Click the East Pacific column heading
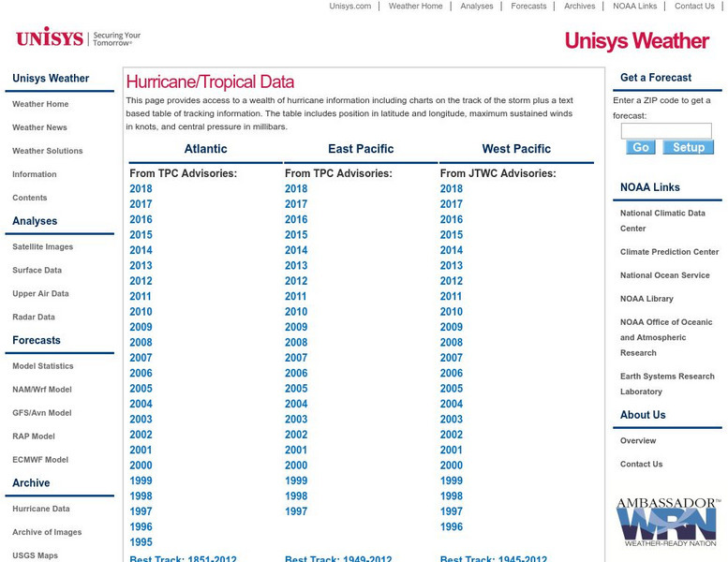Viewport: 728px width, 562px height. (361, 149)
